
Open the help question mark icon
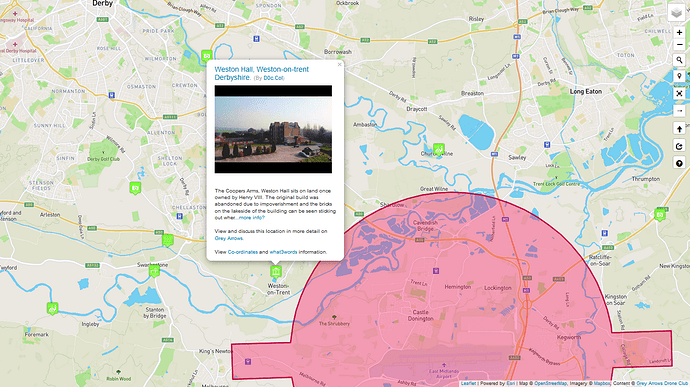click(679, 163)
